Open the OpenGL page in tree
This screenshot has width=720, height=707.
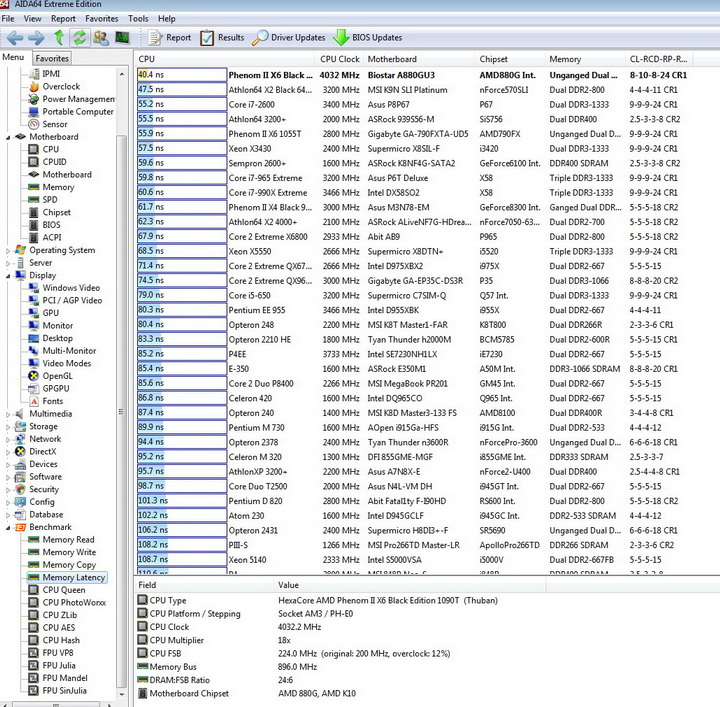[57, 376]
